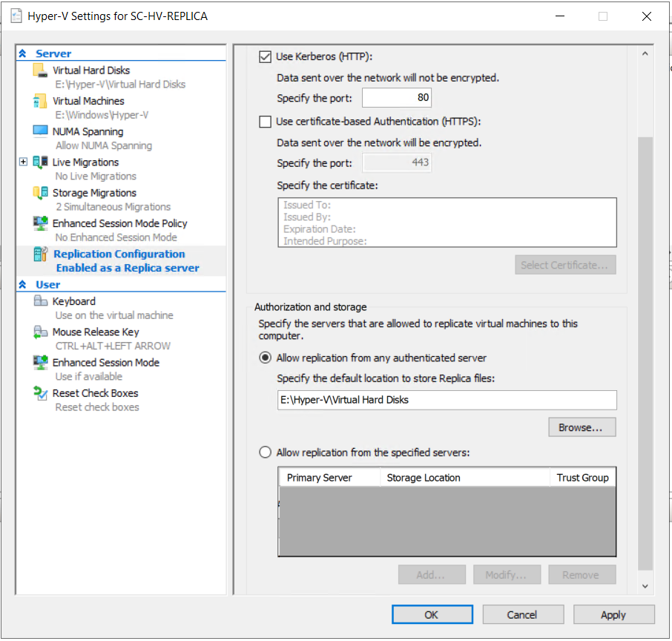This screenshot has width=672, height=641.
Task: Click the settings pane scroll down arrow
Action: (x=645, y=586)
